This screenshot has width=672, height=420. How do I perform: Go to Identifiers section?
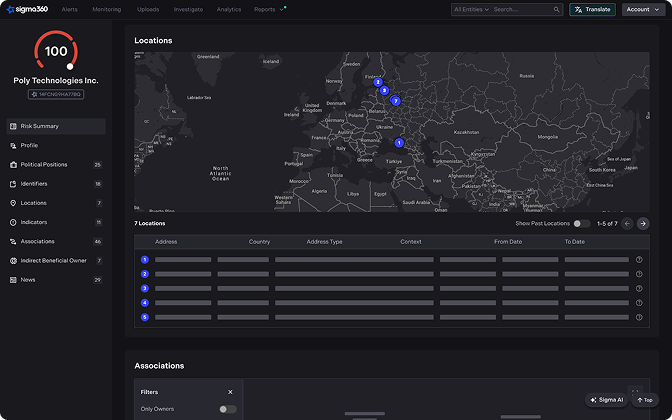tap(34, 184)
